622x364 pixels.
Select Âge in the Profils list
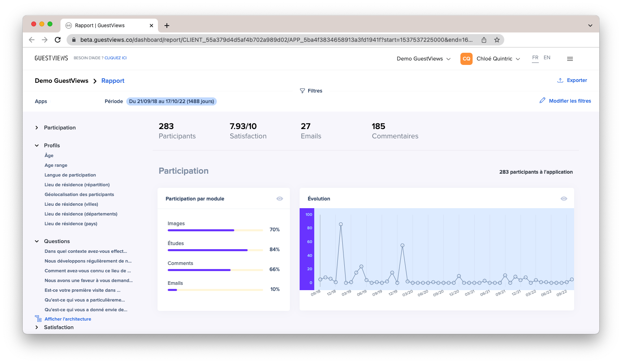point(49,156)
